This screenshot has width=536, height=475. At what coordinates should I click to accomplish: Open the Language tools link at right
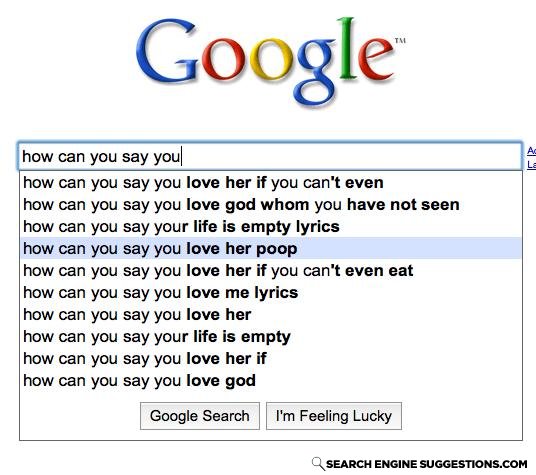point(531,165)
